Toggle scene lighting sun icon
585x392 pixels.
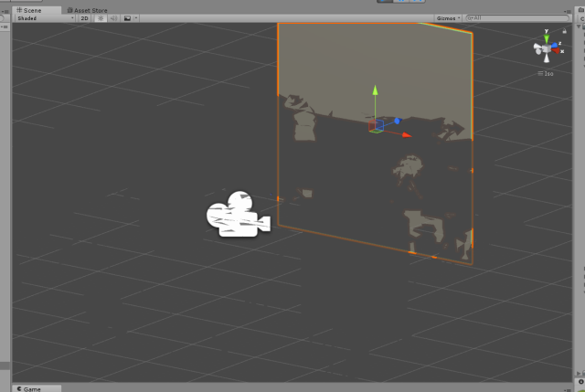tap(101, 18)
